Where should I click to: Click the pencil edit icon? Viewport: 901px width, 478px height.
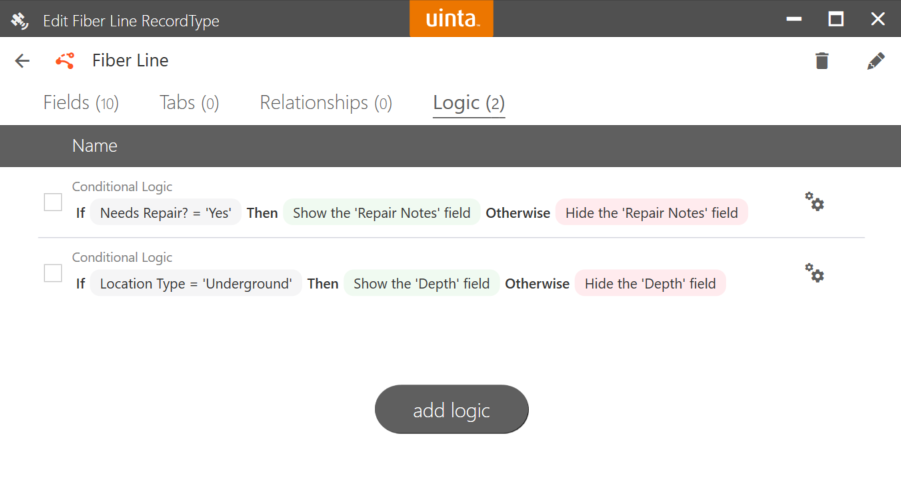tap(875, 61)
